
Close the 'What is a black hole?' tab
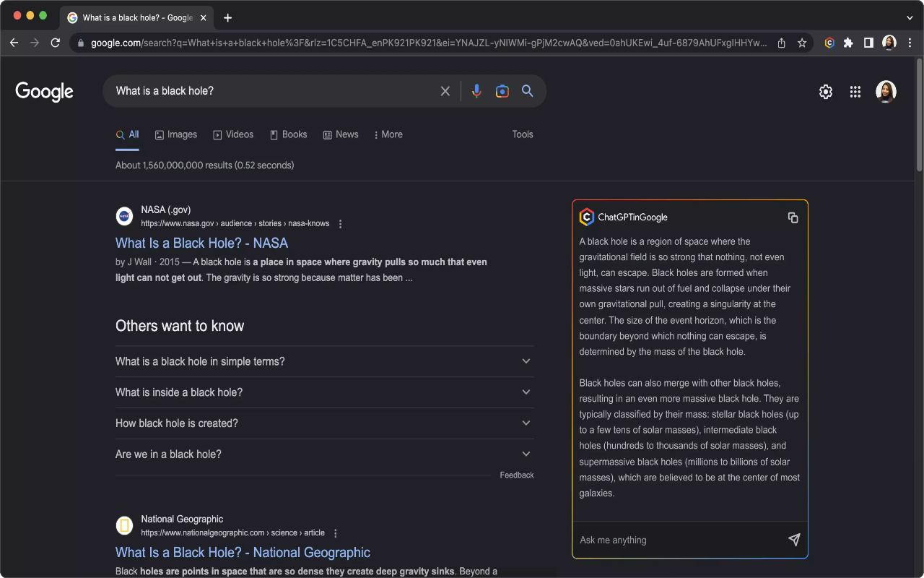[x=204, y=18]
